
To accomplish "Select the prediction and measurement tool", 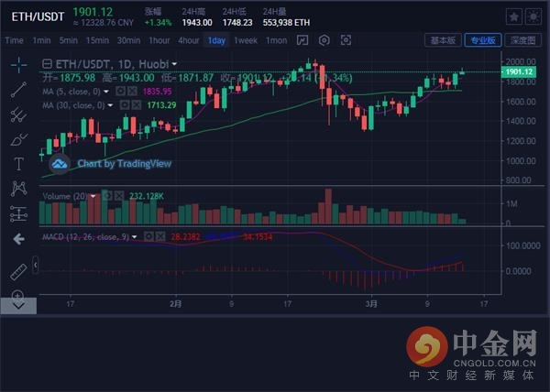I will [x=18, y=213].
